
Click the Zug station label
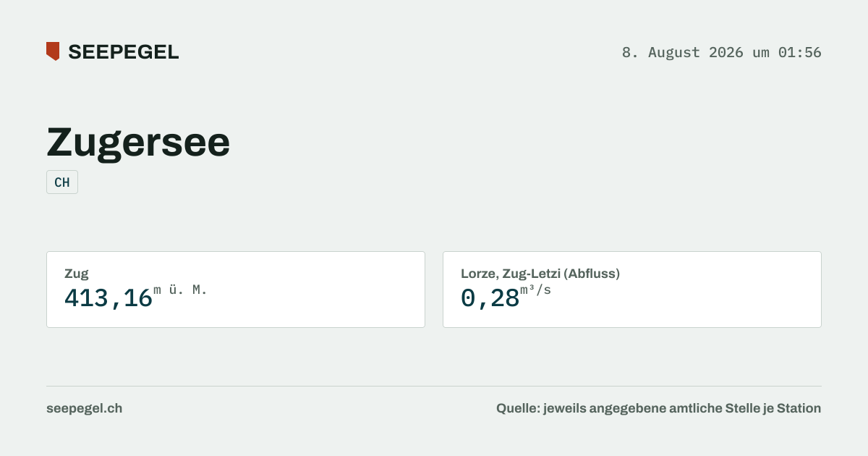[77, 274]
